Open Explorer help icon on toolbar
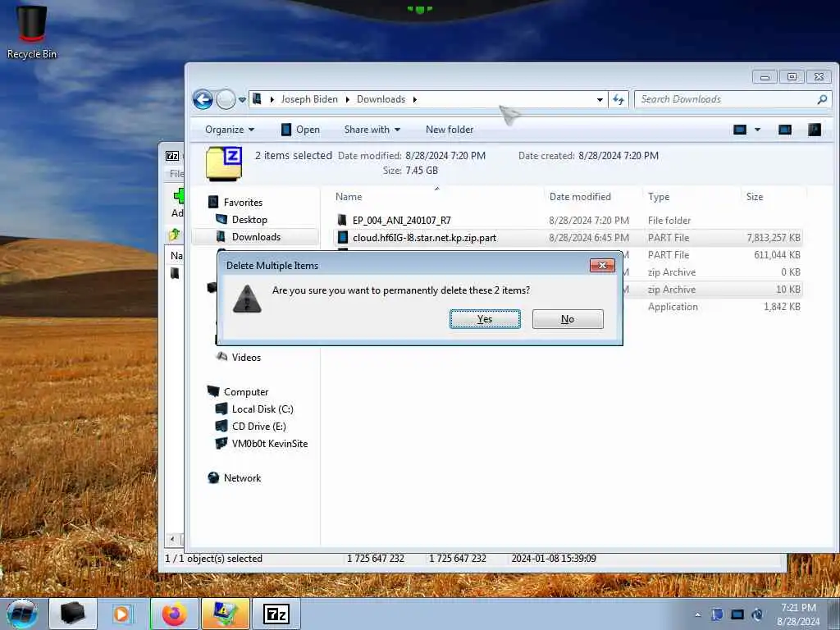Screen dimensions: 840x630 coord(815,130)
